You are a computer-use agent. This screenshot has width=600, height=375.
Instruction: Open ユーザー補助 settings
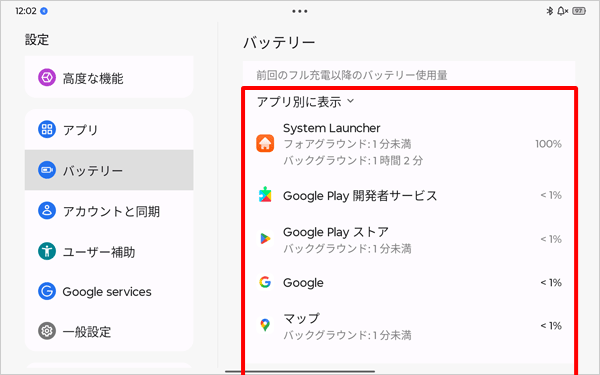point(109,251)
